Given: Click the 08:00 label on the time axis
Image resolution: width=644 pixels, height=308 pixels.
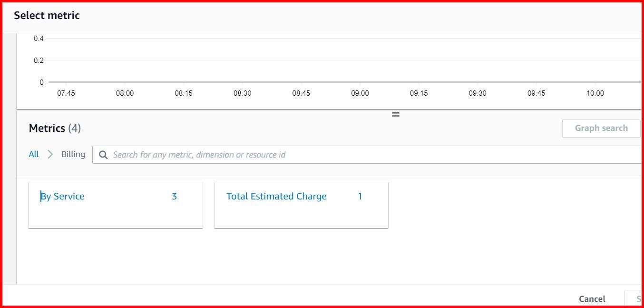Looking at the screenshot, I should 125,93.
